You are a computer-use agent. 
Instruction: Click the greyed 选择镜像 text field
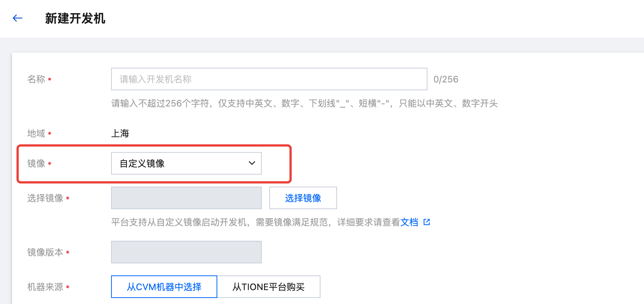(x=186, y=198)
